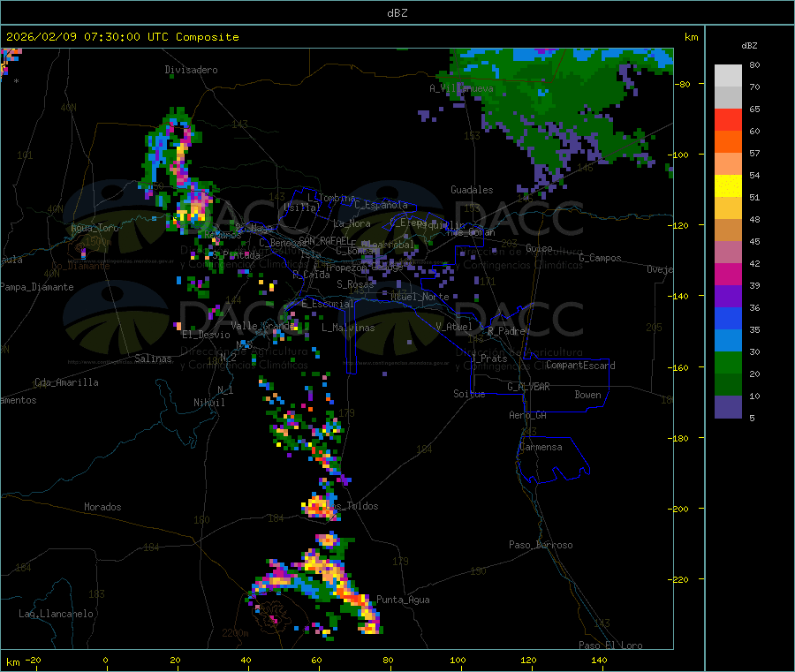
Task: Click the Paso_El_Loro label
Action: [610, 646]
